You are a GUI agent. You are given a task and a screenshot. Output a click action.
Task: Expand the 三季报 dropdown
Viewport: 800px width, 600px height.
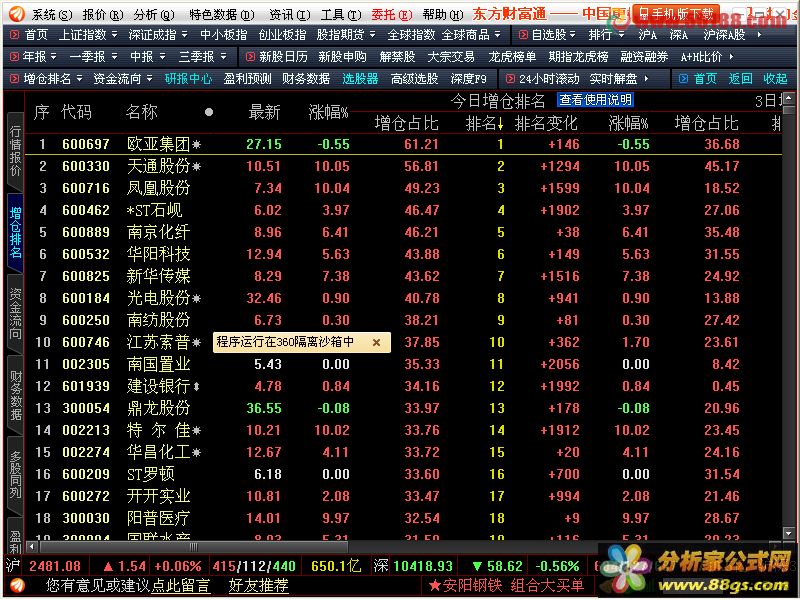point(223,56)
